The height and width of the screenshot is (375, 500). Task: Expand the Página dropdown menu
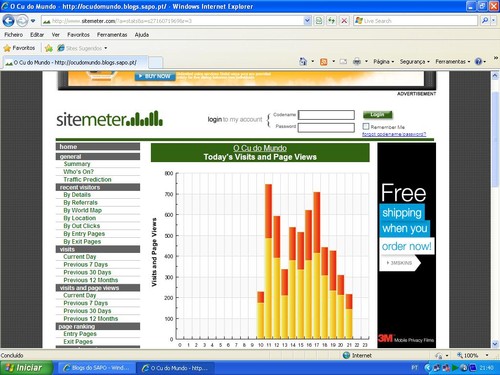click(x=383, y=62)
